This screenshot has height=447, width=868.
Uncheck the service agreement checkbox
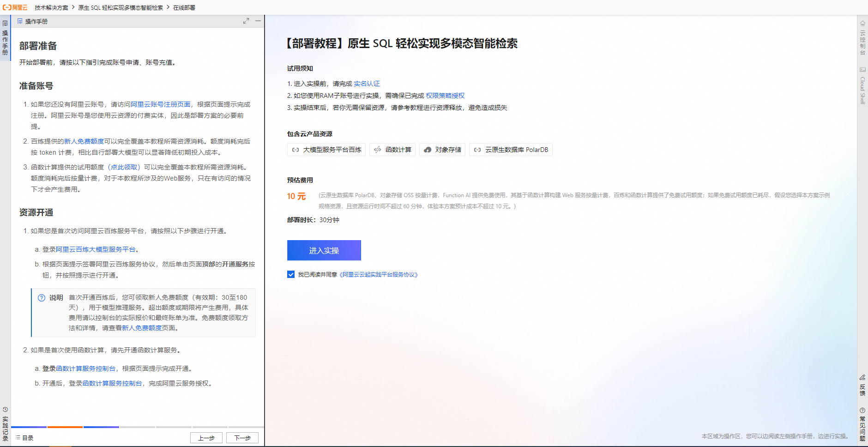[x=290, y=274]
